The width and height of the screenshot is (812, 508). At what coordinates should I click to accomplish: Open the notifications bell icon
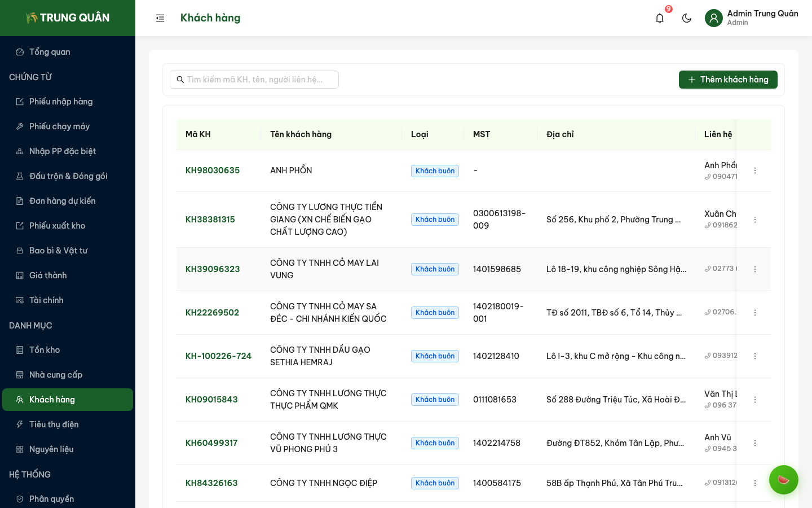660,18
